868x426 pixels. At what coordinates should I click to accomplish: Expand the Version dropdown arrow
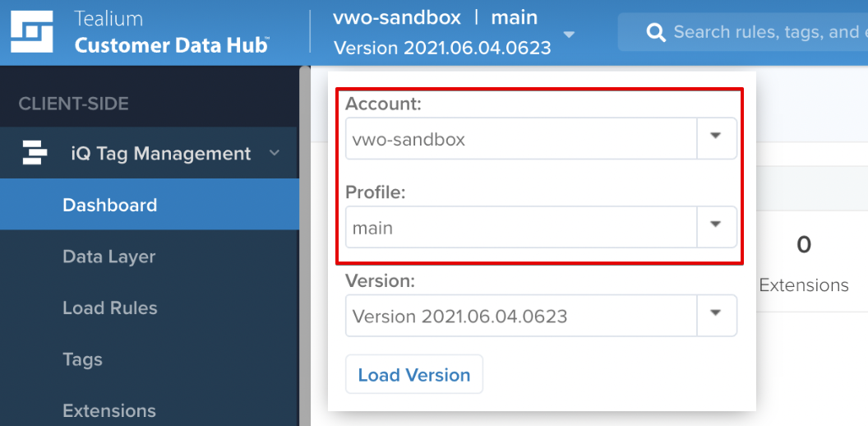click(716, 315)
